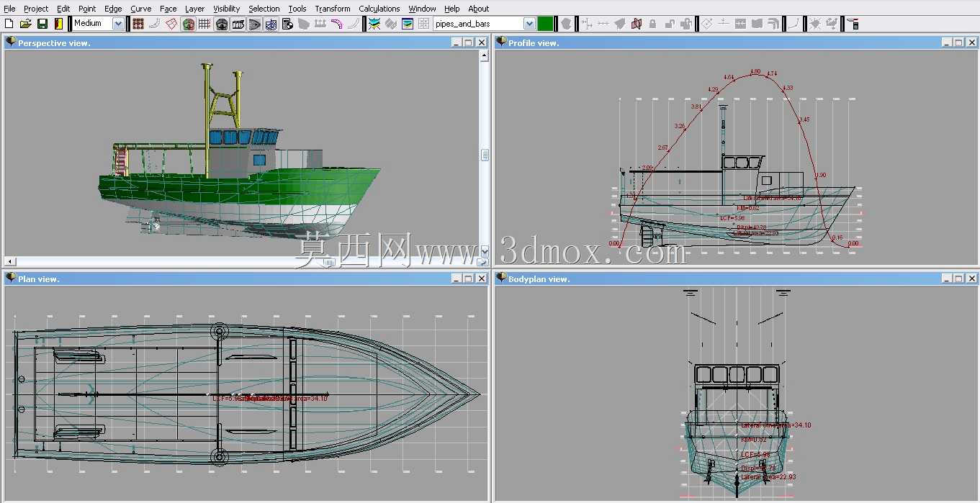Screen dimensions: 980x503
Task: Click the blue and yellow intersections icon
Action: coord(374,24)
